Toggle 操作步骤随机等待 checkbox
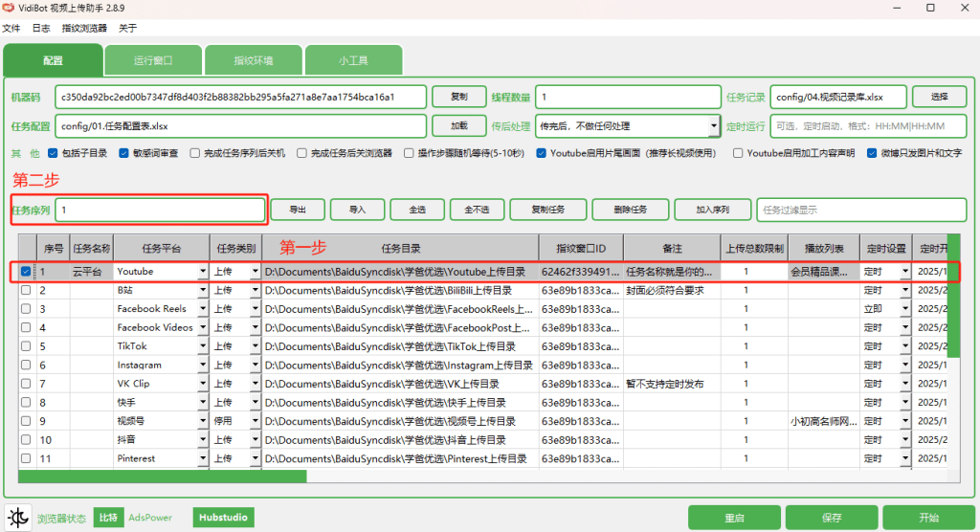 pos(410,153)
